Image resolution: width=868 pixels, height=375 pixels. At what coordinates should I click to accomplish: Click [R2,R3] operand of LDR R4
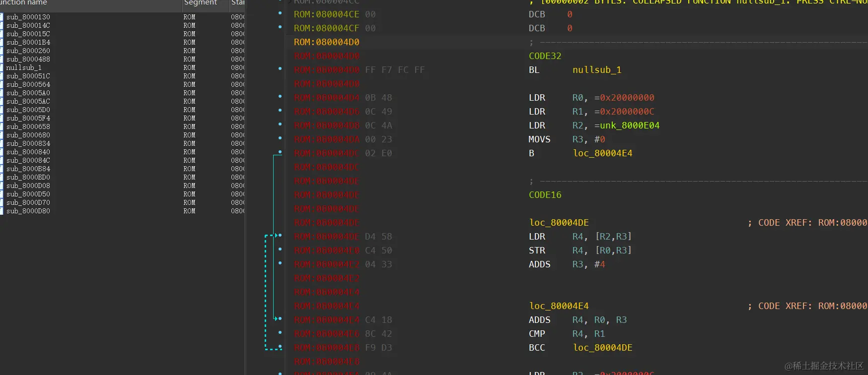pos(613,237)
